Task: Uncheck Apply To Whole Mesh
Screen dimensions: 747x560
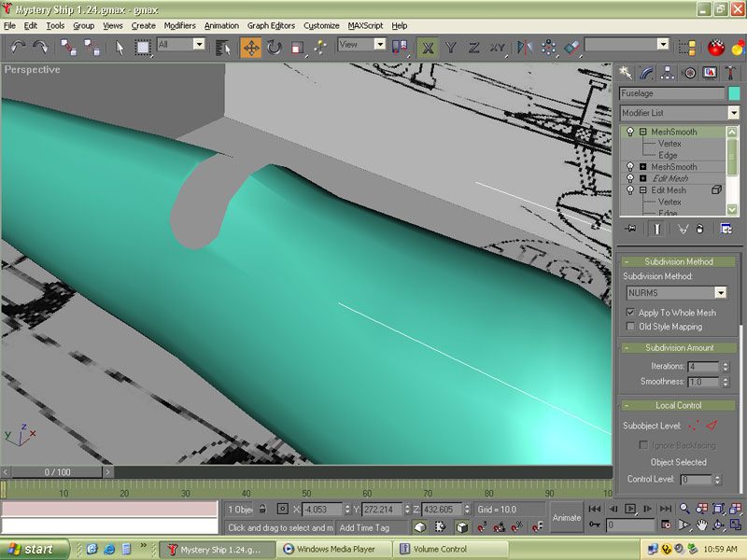Action: click(x=631, y=313)
